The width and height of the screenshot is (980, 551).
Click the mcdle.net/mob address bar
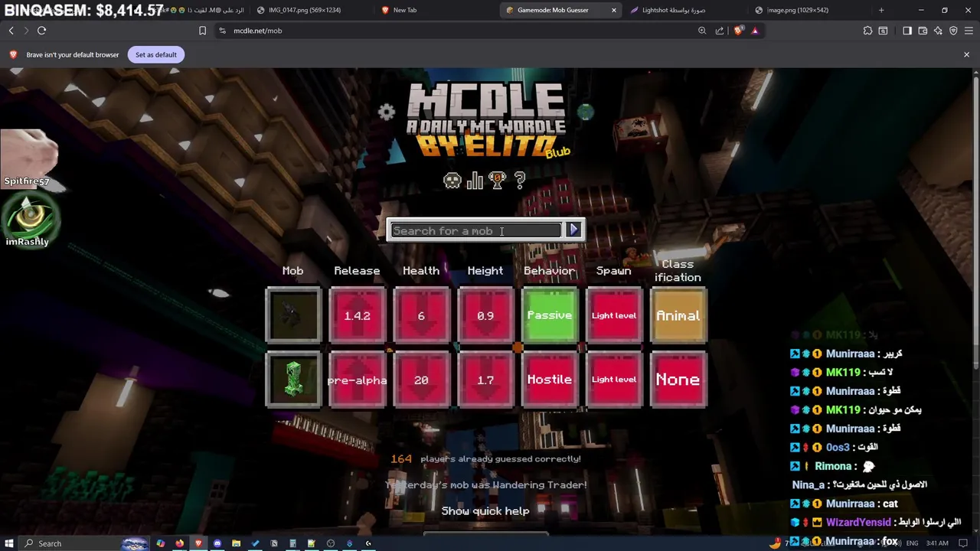(459, 31)
